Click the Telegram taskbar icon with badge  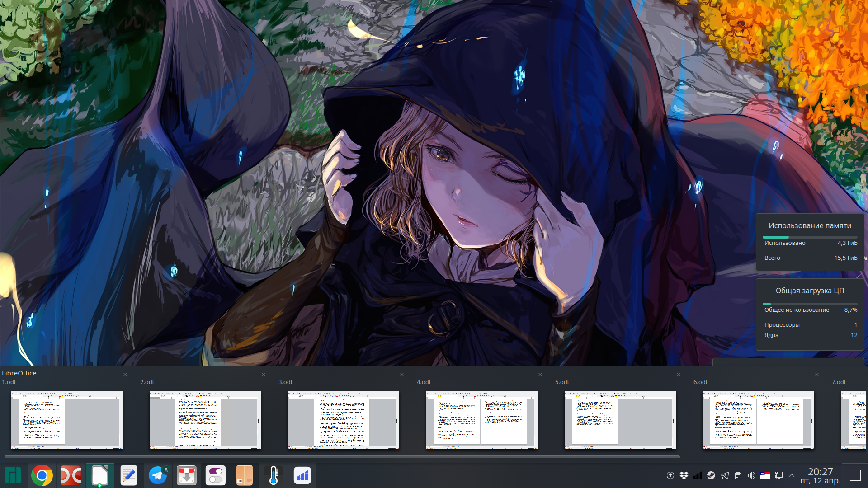tap(158, 475)
